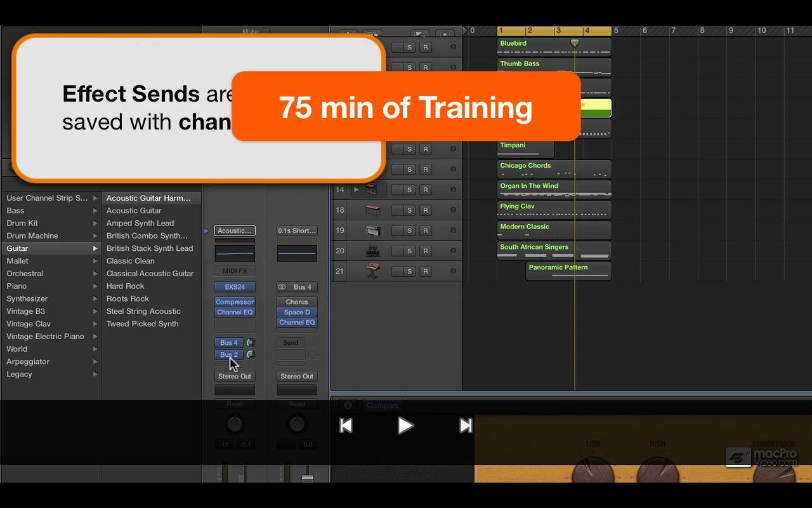This screenshot has width=812, height=508.
Task: Click the record indicator dot on track 14
Action: [453, 190]
